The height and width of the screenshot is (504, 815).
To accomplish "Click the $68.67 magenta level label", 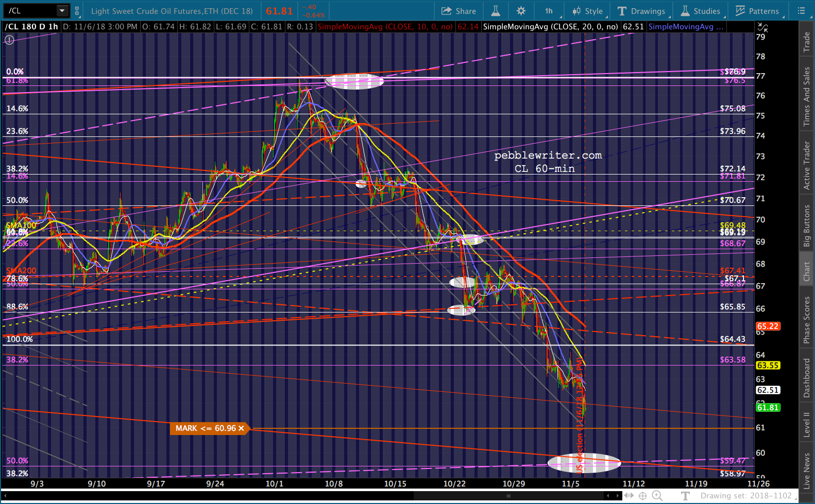I will (x=733, y=244).
